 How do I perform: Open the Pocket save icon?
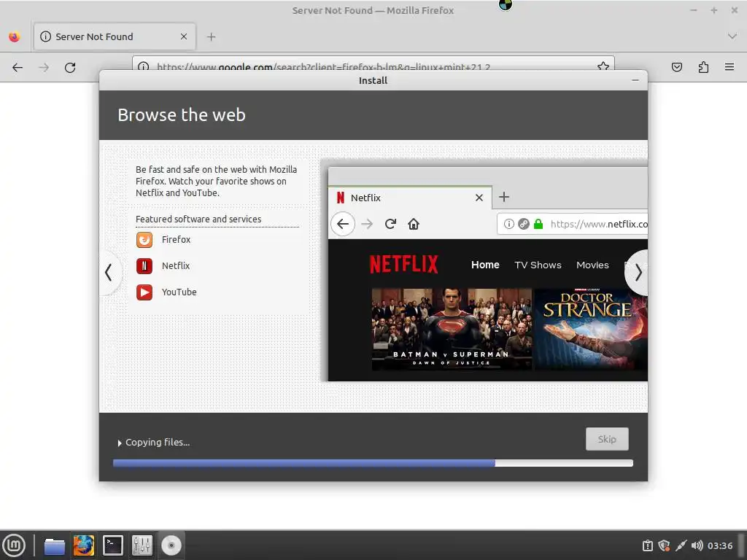coord(676,67)
